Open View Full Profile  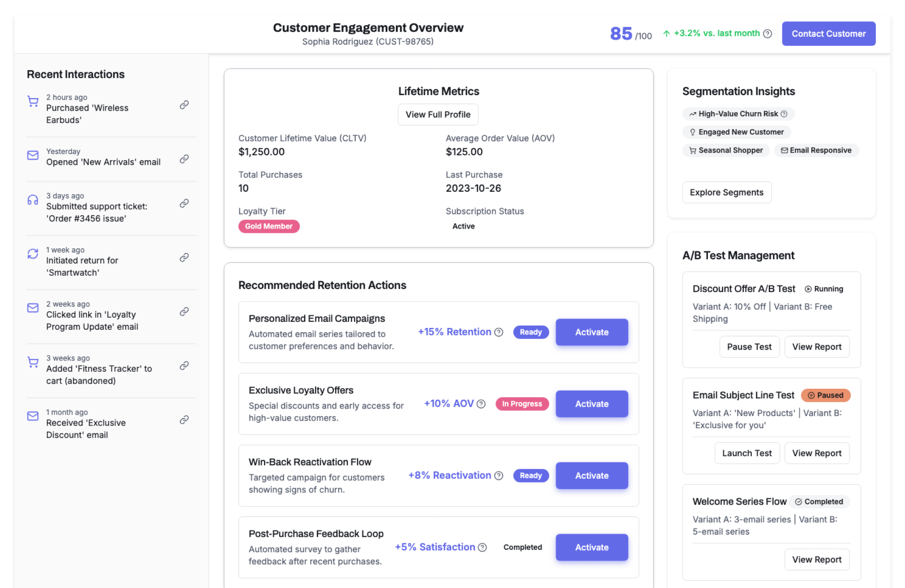coord(438,114)
